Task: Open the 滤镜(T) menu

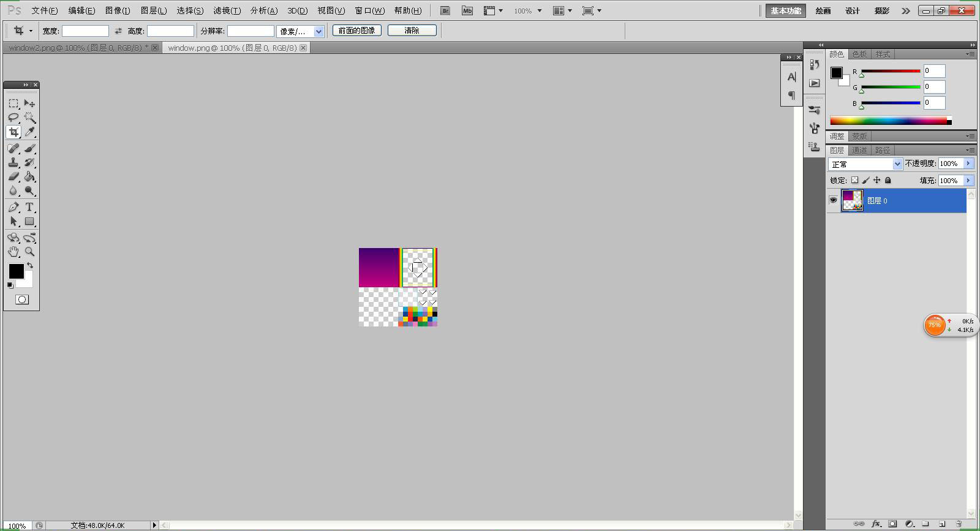Action: [x=227, y=11]
